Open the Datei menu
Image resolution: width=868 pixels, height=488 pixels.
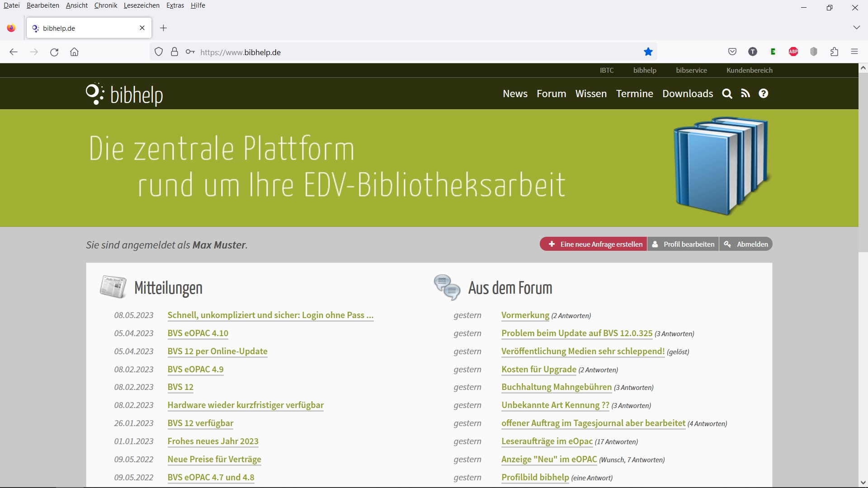(12, 5)
